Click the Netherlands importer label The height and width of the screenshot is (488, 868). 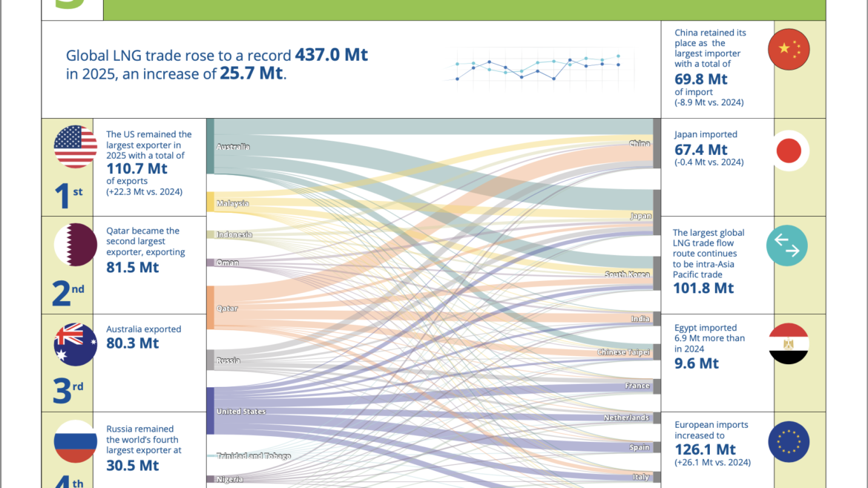click(x=627, y=418)
